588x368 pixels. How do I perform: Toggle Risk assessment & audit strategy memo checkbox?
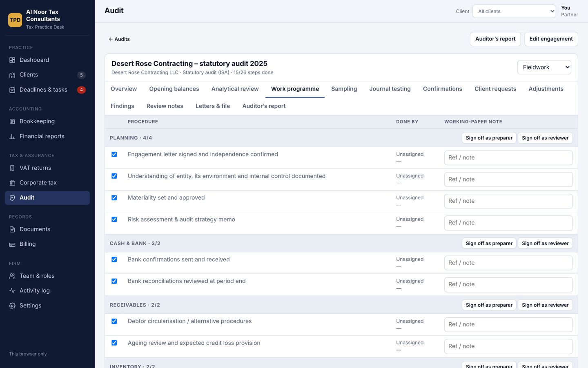point(114,220)
